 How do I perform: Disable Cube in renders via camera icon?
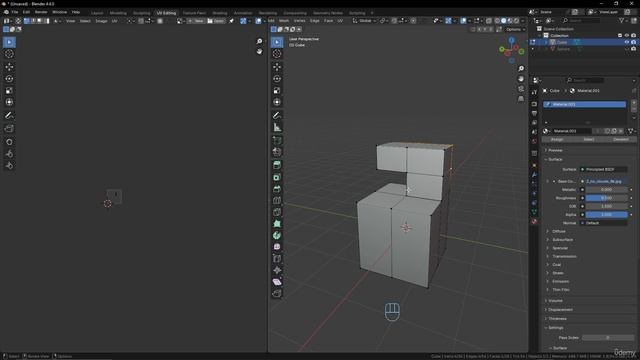[x=633, y=42]
